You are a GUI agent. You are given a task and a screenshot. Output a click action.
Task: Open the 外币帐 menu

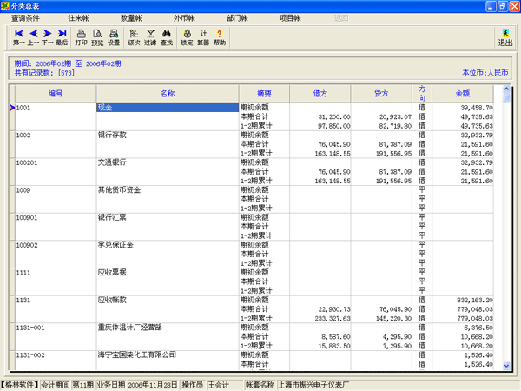pyautogui.click(x=184, y=19)
